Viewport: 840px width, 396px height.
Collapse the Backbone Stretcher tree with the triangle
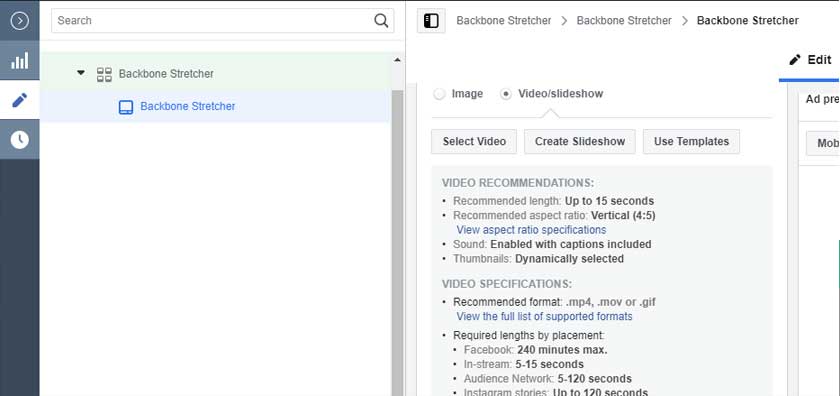tap(81, 72)
